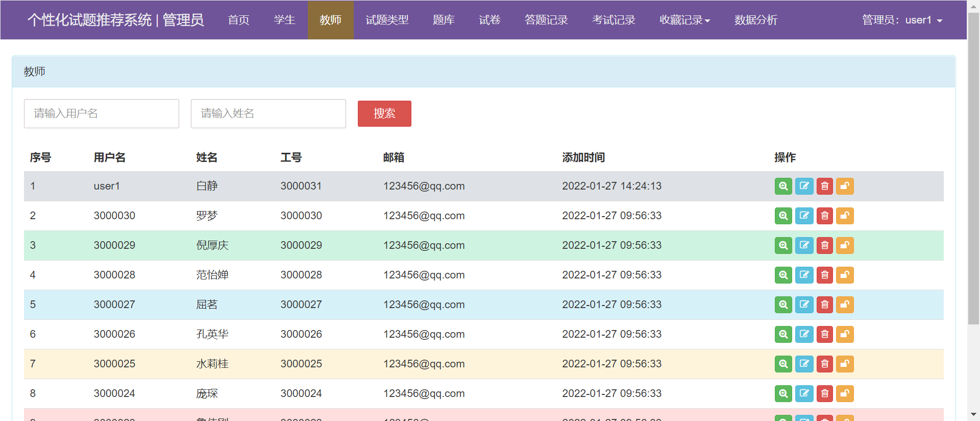This screenshot has width=980, height=421.
Task: Click the blue edit icon for 孔英华
Action: pos(804,334)
